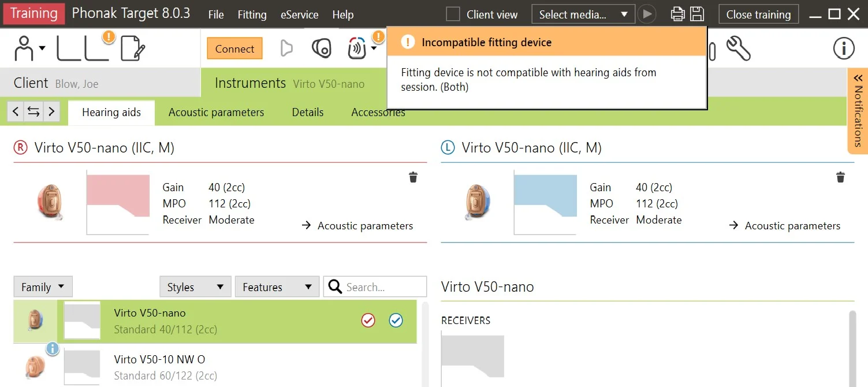Toggle left-ear assignment check for Virto V50-nano
The image size is (868, 387).
click(396, 320)
